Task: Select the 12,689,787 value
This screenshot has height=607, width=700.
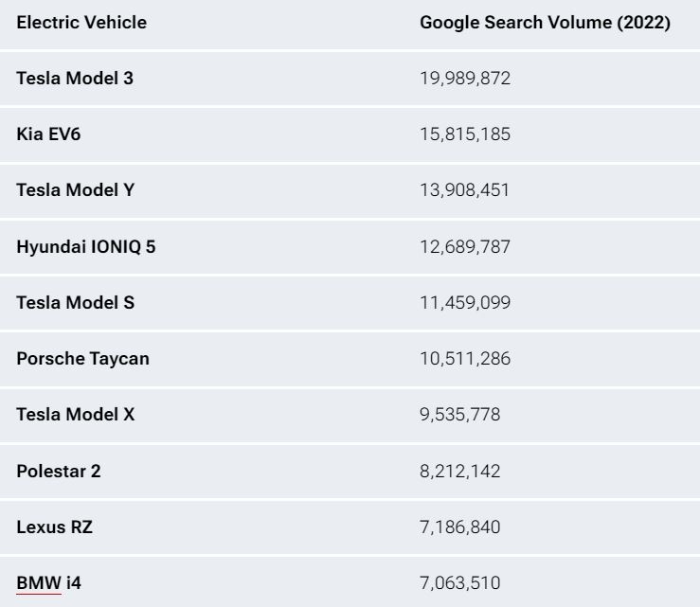Action: coord(465,247)
